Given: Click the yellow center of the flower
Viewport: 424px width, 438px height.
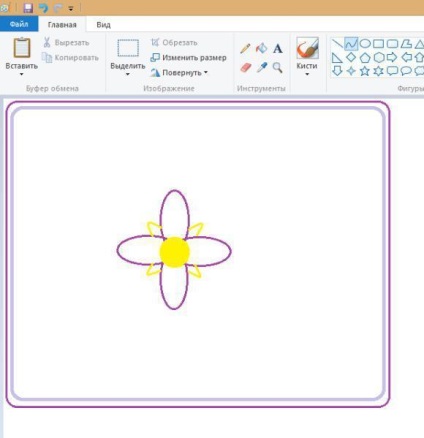Looking at the screenshot, I should point(175,252).
